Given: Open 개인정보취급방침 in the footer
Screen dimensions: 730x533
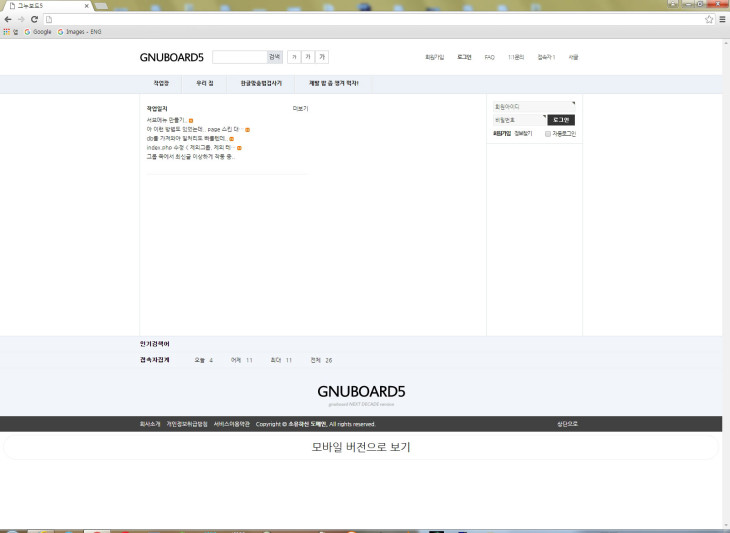Looking at the screenshot, I should (187, 424).
